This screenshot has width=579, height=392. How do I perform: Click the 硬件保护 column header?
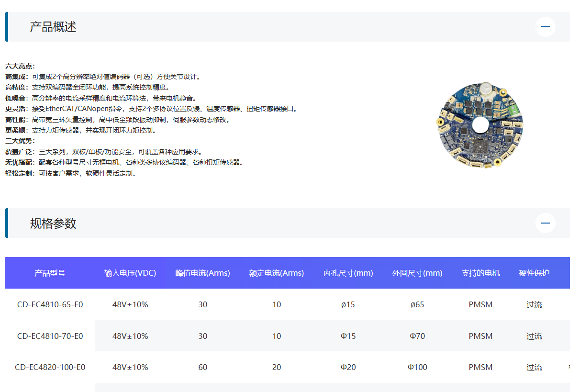coord(534,273)
